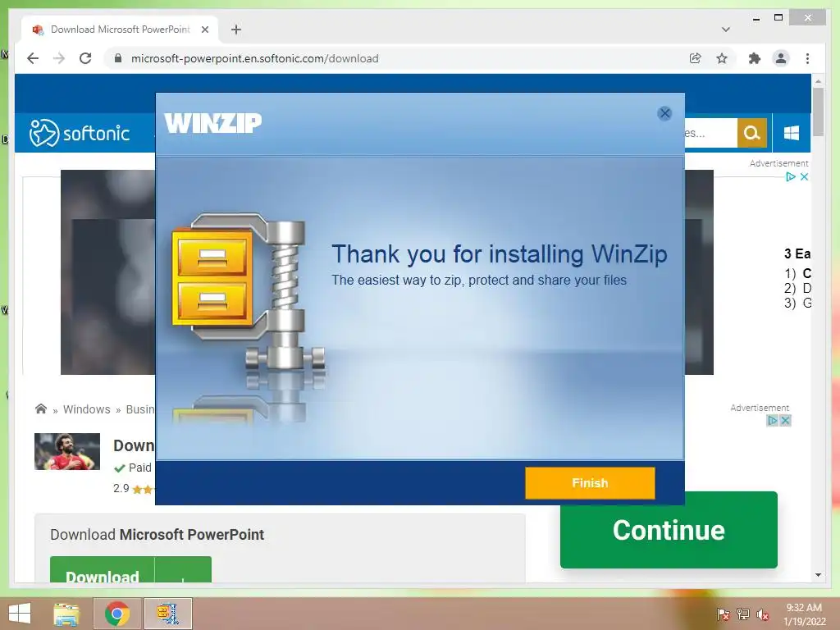Click the 2.9 star rating
The width and height of the screenshot is (840, 630).
coord(133,489)
